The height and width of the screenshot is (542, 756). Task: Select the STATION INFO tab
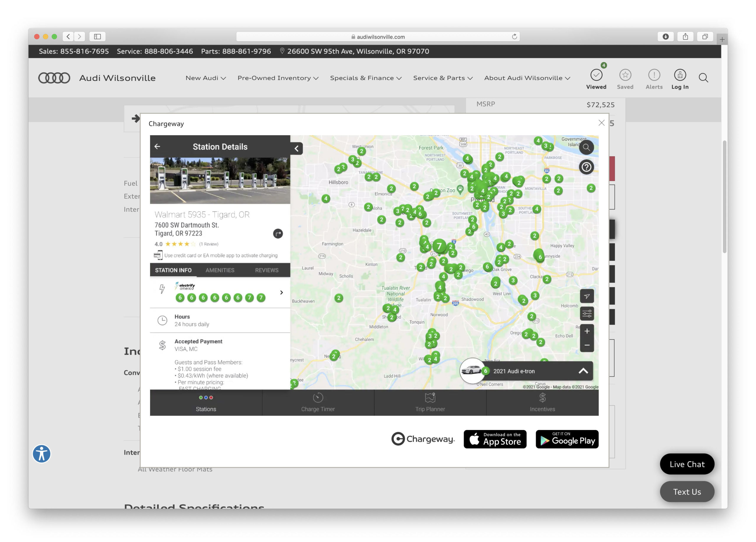pos(173,270)
